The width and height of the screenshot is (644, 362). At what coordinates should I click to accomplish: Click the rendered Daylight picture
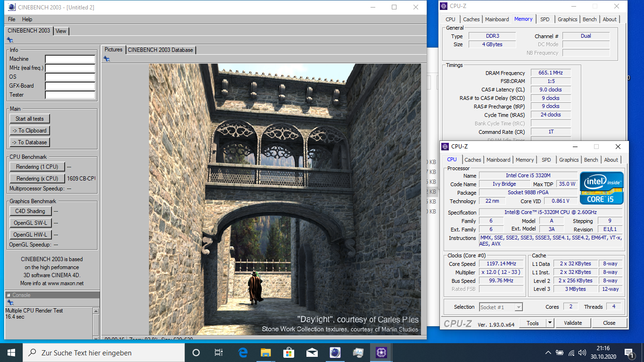pyautogui.click(x=285, y=199)
